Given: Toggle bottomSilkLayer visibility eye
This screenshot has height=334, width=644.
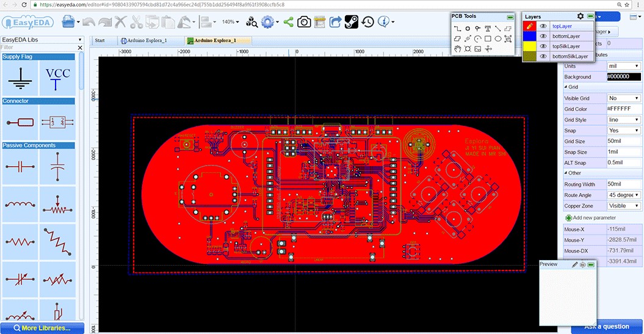Looking at the screenshot, I should point(543,56).
